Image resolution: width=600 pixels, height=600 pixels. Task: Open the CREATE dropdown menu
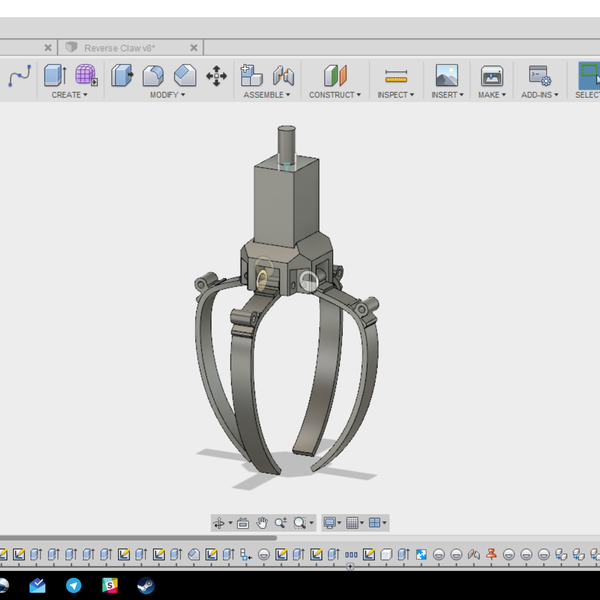(x=69, y=95)
